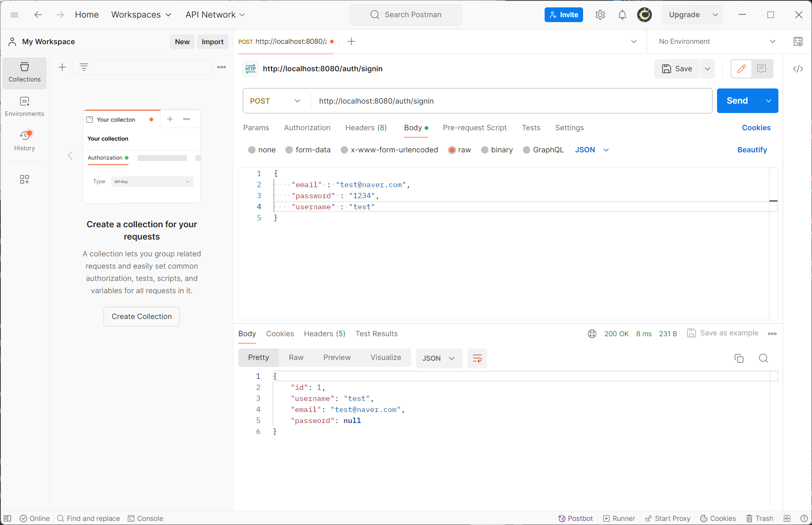This screenshot has width=812, height=525.
Task: Open the response JSON format dropdown
Action: (439, 358)
